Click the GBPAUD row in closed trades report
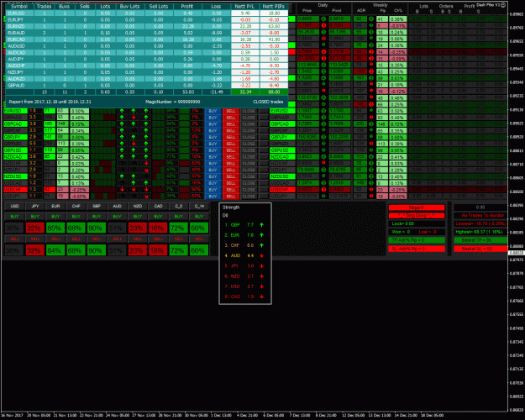525x420 pixels. (x=147, y=86)
